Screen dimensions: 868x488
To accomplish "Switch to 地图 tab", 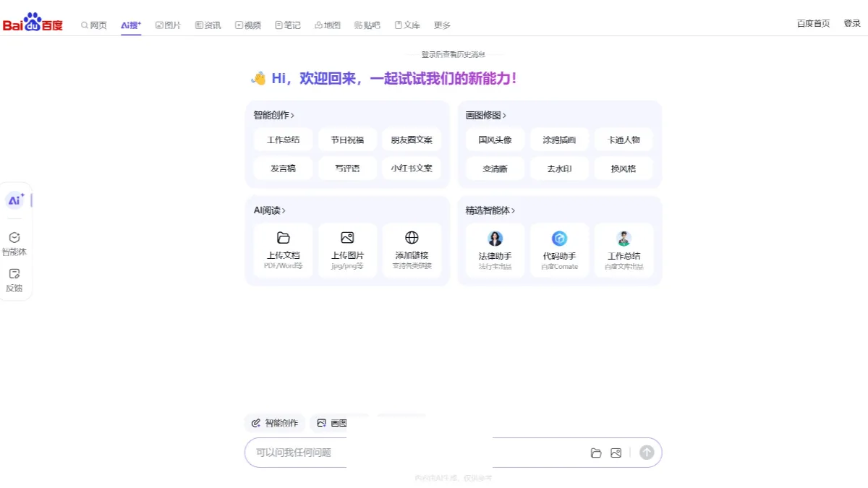I will [x=328, y=25].
